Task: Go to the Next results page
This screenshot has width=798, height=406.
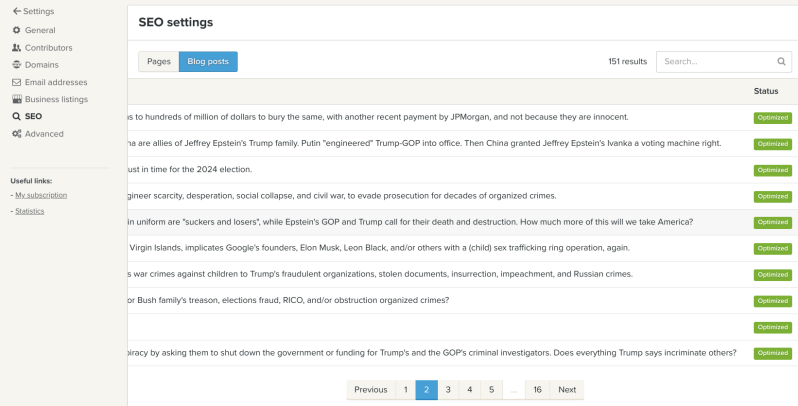Action: click(567, 390)
